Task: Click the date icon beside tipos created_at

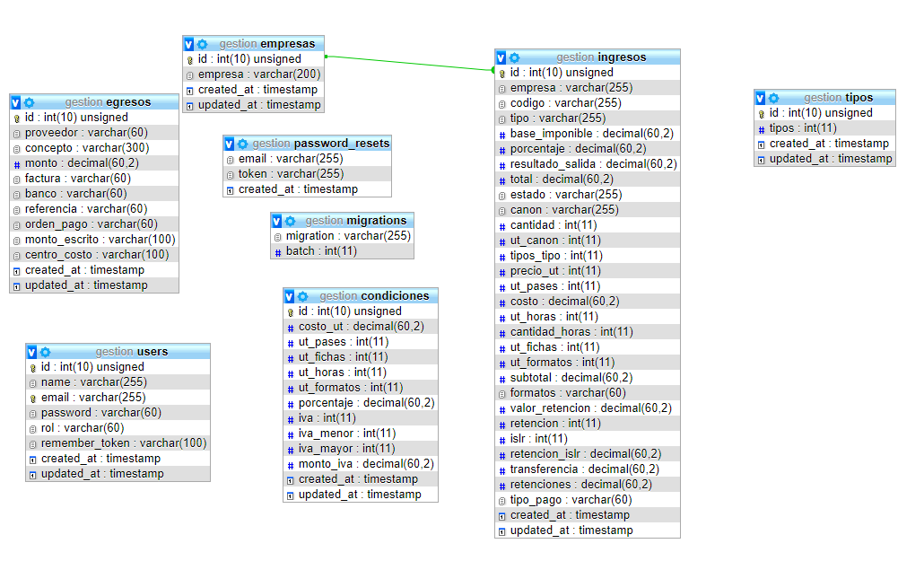Action: pos(762,145)
